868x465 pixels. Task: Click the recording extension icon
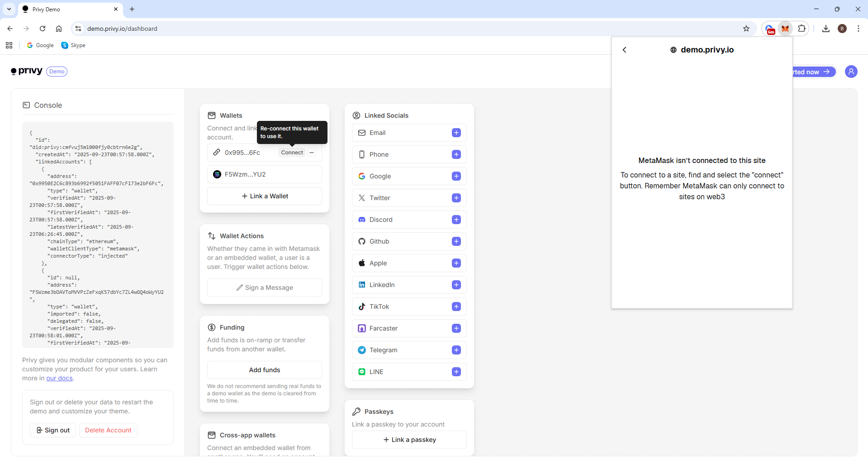[x=770, y=29]
